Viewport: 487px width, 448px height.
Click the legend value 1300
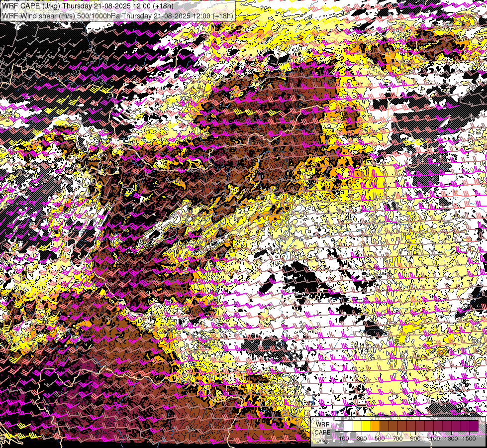click(451, 439)
